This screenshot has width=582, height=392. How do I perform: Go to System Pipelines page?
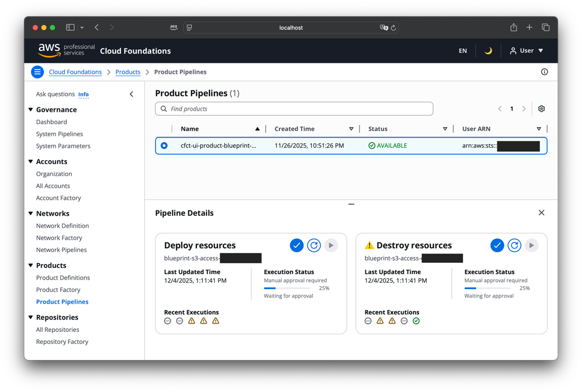(60, 134)
